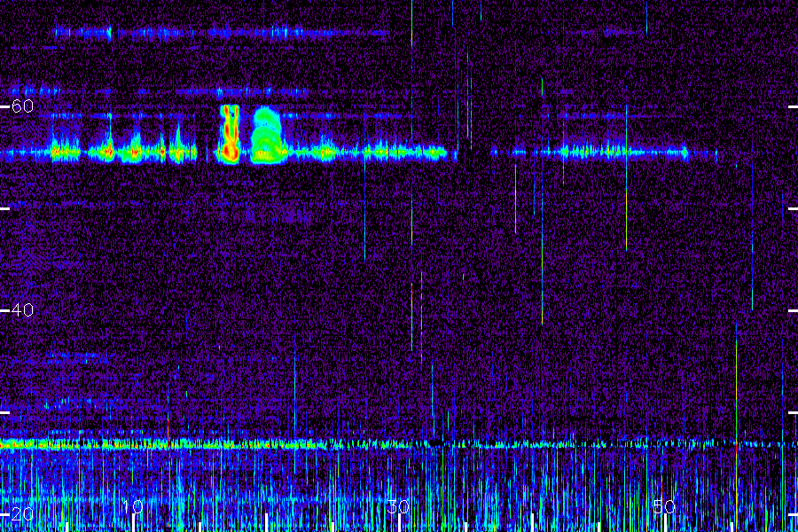Click the "30" horizontal axis label

pyautogui.click(x=398, y=507)
